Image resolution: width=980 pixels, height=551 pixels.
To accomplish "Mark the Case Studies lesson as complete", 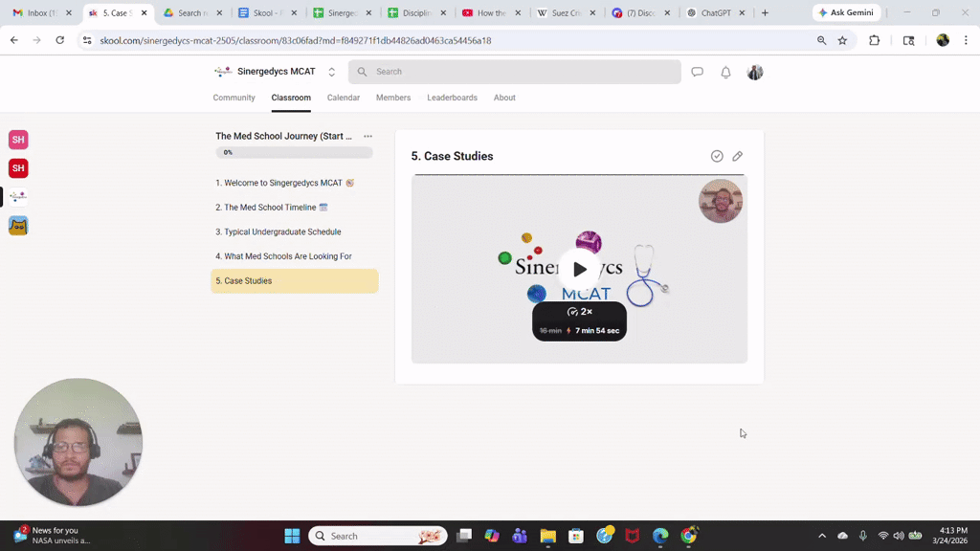I will (717, 156).
